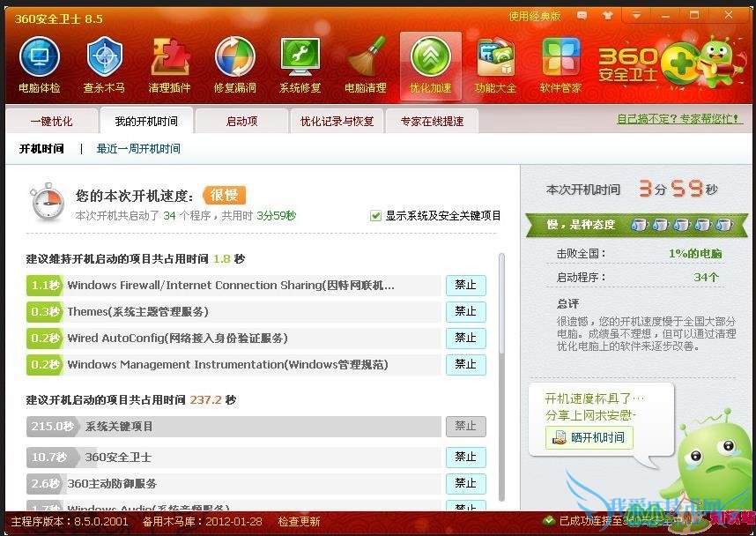Screen dimensions: 756x536
Task: Click 主程序版本 8.5.0.2001 text
Action: [70, 522]
